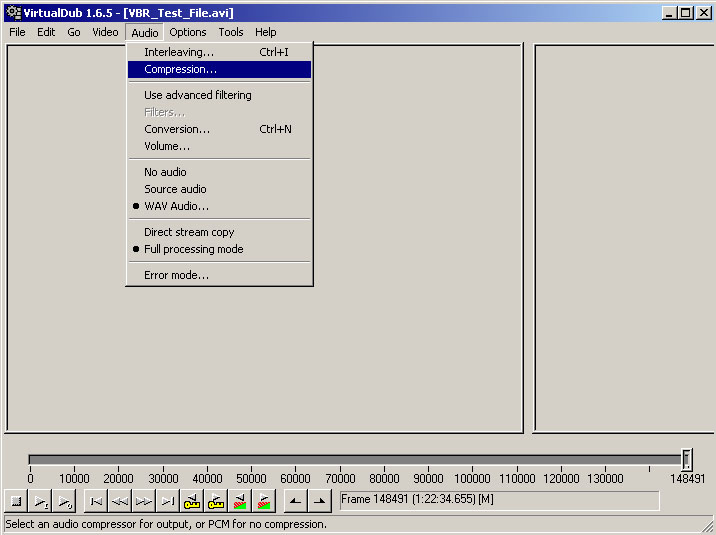The width and height of the screenshot is (716, 535).
Task: Click the Frame 148491 position field
Action: click(500, 501)
